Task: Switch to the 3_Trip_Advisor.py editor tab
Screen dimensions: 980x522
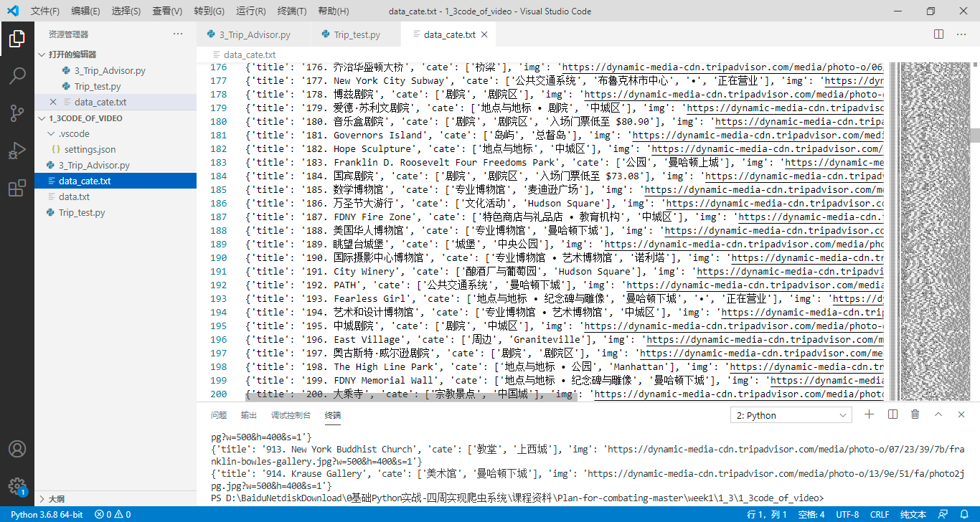Action: click(255, 34)
